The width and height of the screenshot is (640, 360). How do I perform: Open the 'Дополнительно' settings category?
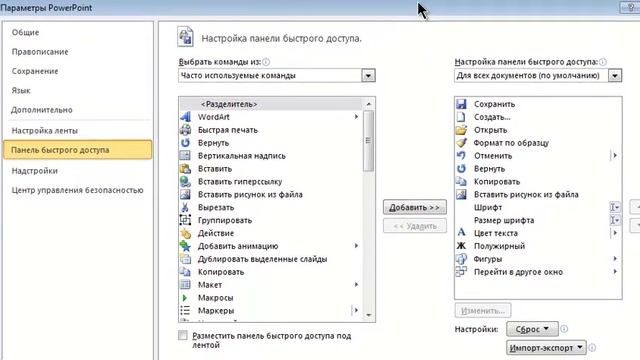pos(42,110)
